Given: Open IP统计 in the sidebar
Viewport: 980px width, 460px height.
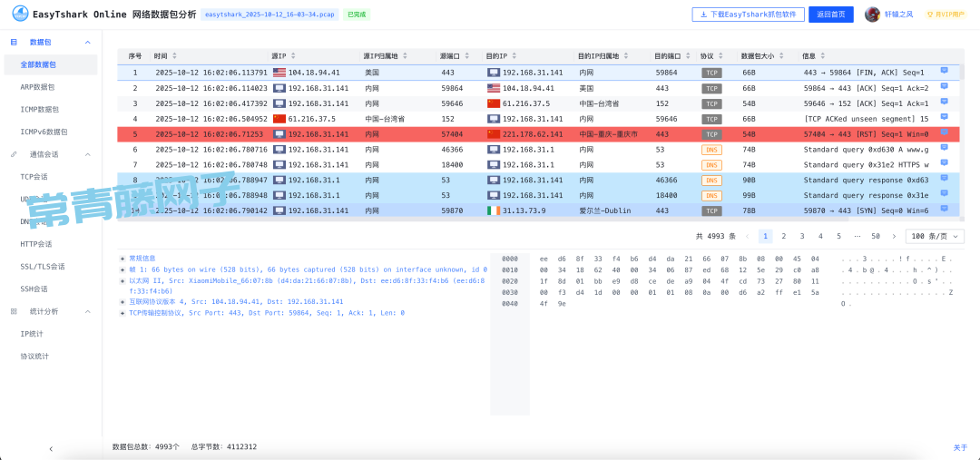Looking at the screenshot, I should 34,334.
